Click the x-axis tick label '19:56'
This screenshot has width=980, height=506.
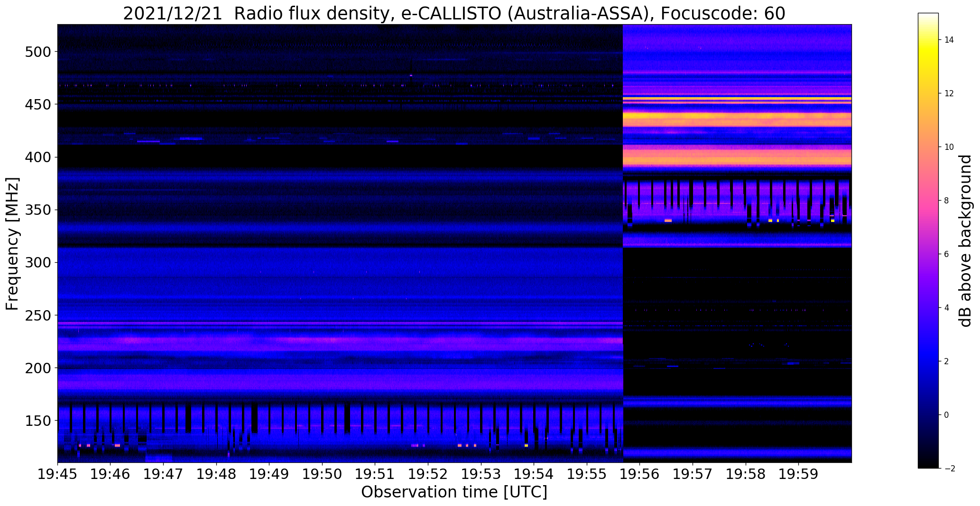pyautogui.click(x=640, y=474)
